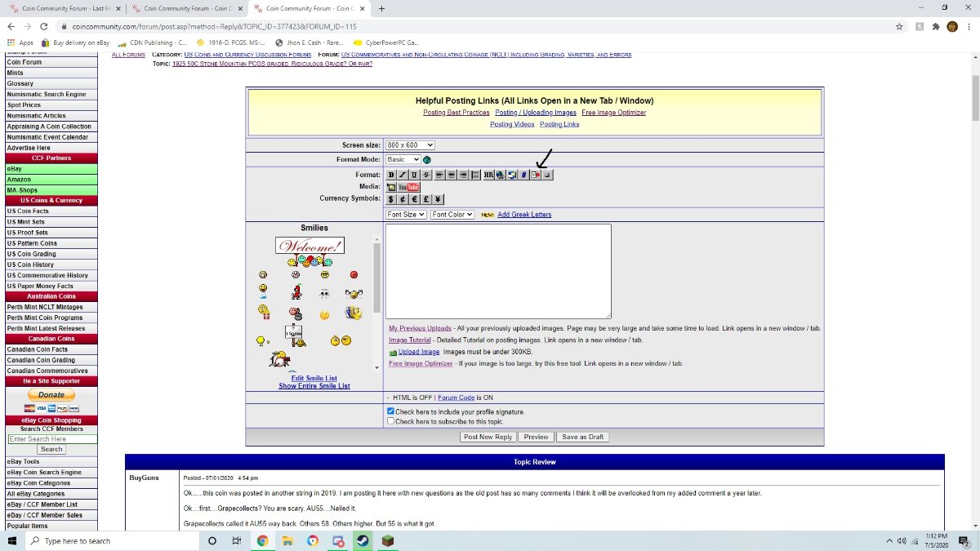
Task: Open Perth Mint Latest Releases sidebar item
Action: point(46,328)
